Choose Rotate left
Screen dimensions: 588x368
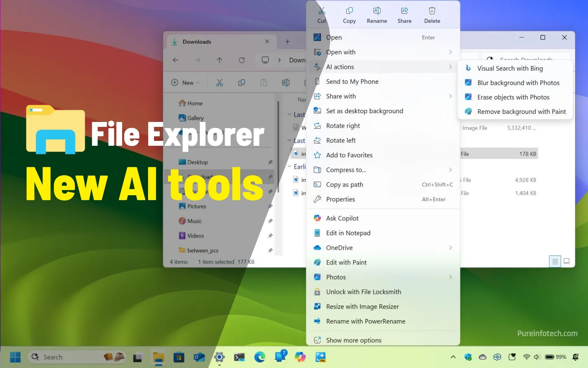pos(383,141)
